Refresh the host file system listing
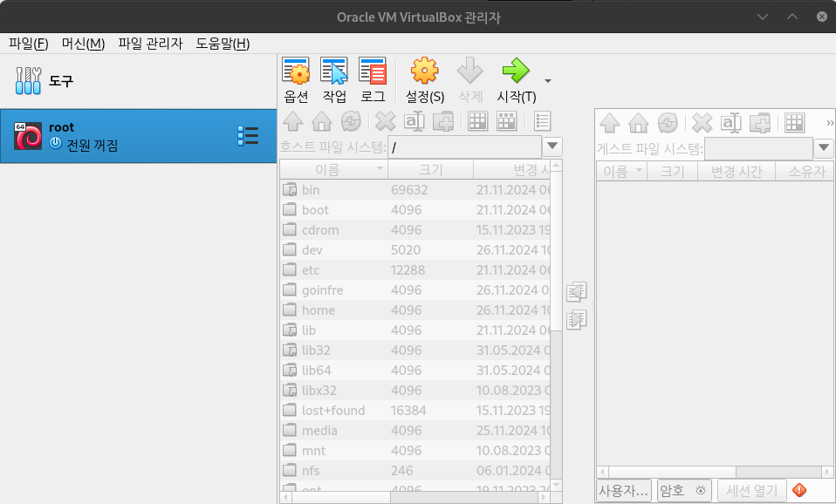836x504 pixels. (351, 121)
